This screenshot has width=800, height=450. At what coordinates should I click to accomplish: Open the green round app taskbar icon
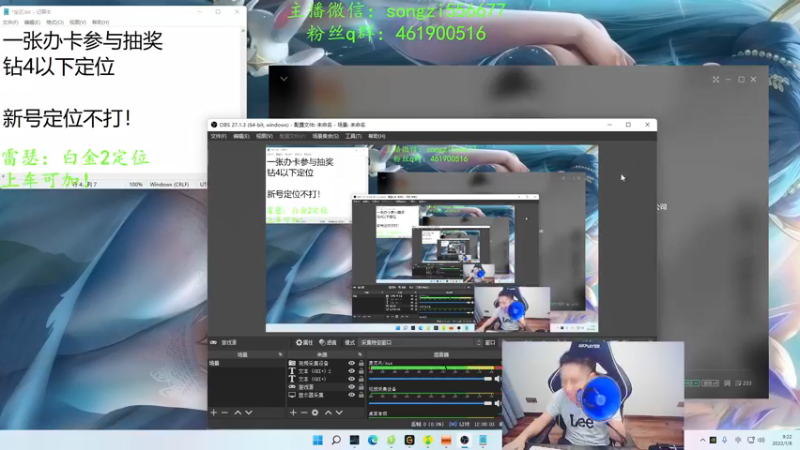(391, 440)
